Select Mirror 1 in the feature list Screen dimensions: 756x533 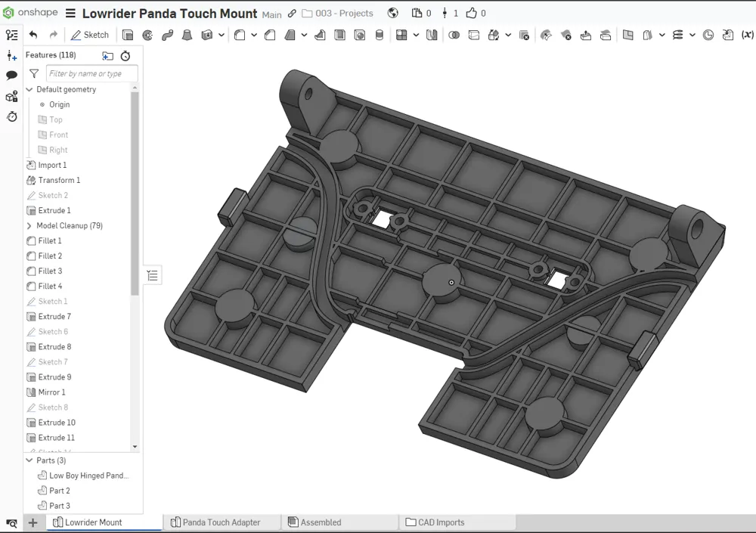point(51,392)
